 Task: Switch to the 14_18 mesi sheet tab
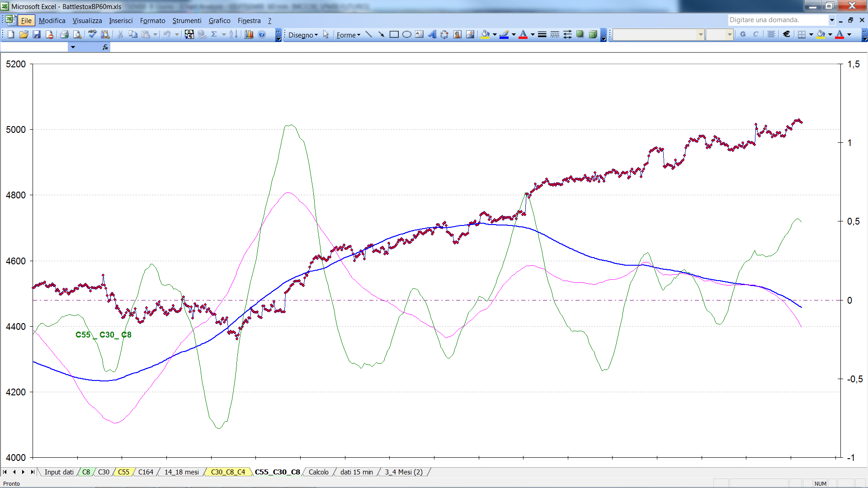pyautogui.click(x=181, y=472)
